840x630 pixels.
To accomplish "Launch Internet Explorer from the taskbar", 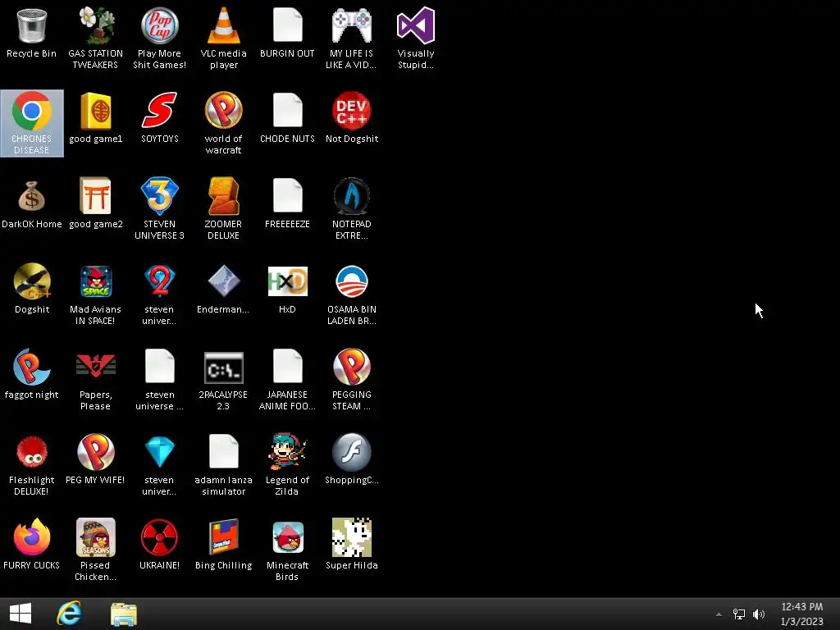I will click(69, 614).
